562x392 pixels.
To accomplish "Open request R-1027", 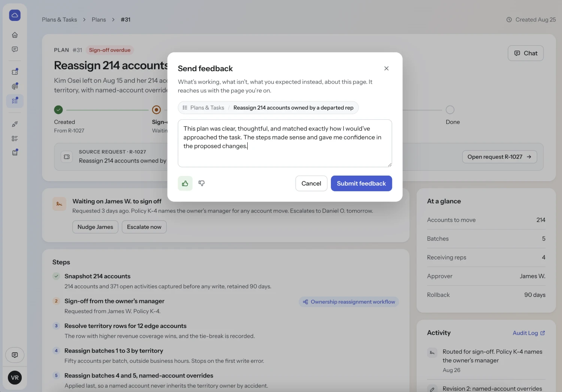I will click(500, 157).
